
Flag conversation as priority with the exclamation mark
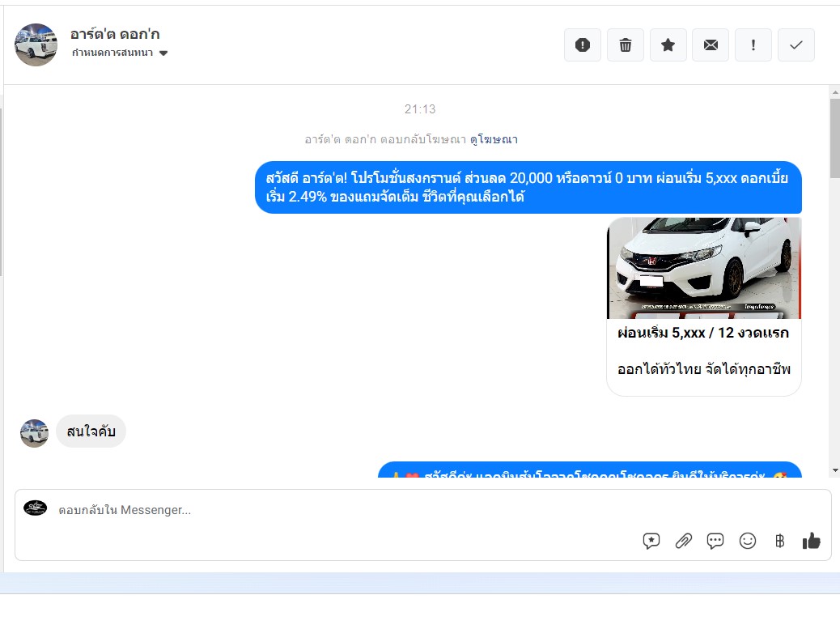coord(753,45)
